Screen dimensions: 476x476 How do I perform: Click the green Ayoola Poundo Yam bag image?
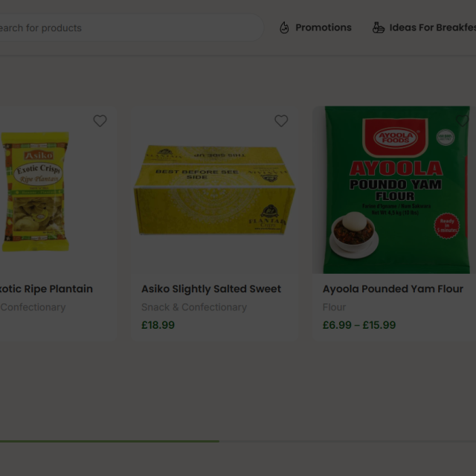[396, 190]
